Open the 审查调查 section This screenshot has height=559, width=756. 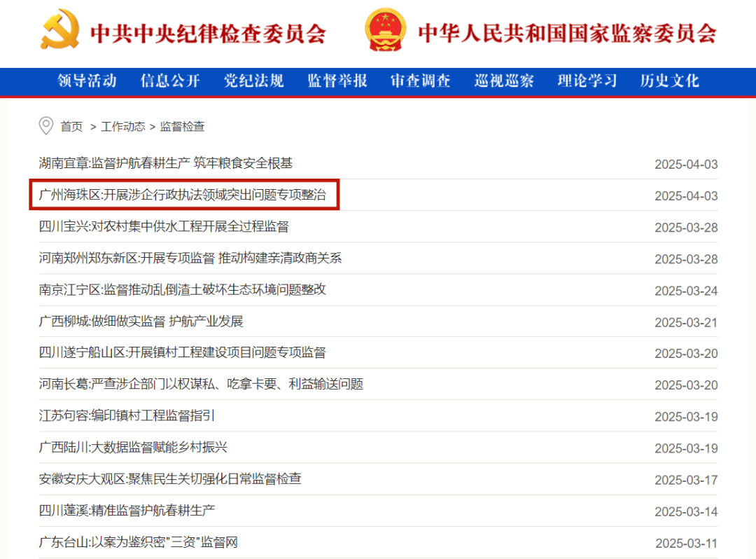coord(420,81)
